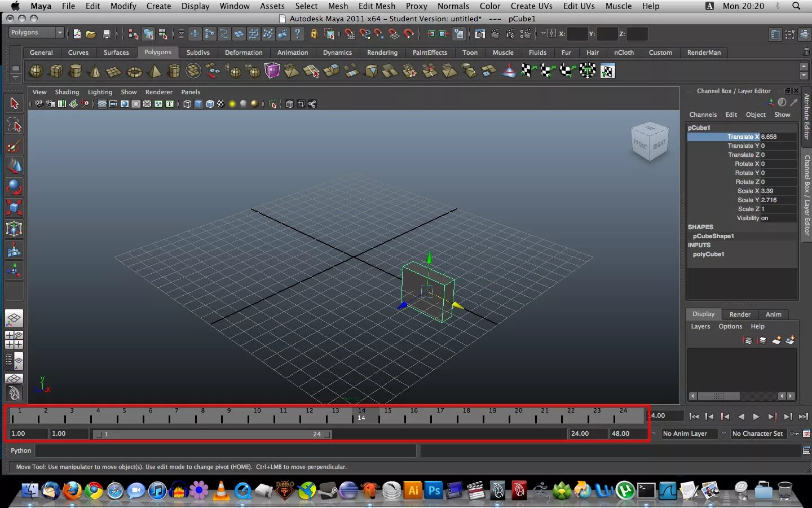Click the purple cube smooth shelf icon
Viewport: 812px width, 508px height.
tap(272, 71)
